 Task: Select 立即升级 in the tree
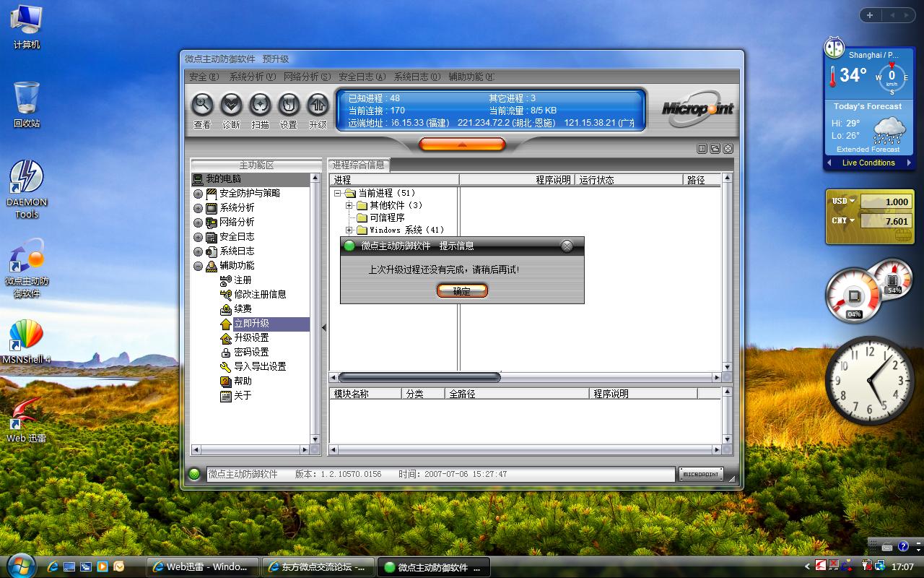tap(251, 324)
